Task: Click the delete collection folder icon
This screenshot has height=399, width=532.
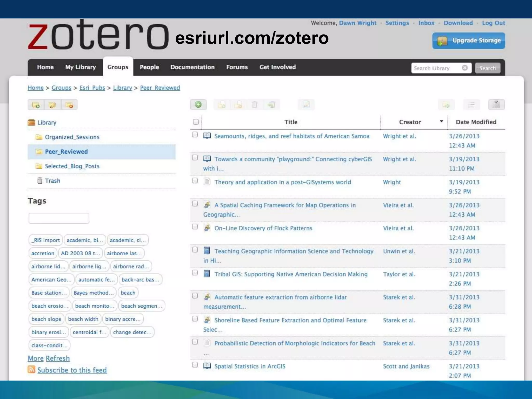Action: 69,105
